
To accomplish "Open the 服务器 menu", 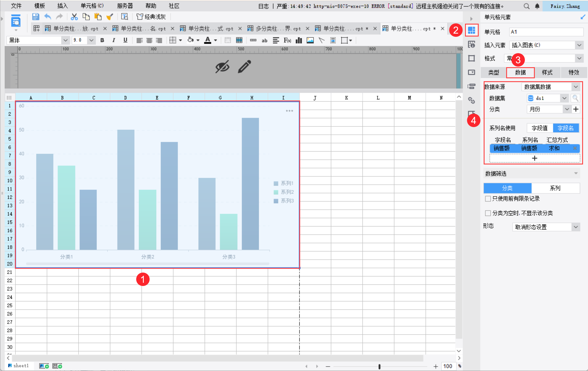I will pos(125,6).
